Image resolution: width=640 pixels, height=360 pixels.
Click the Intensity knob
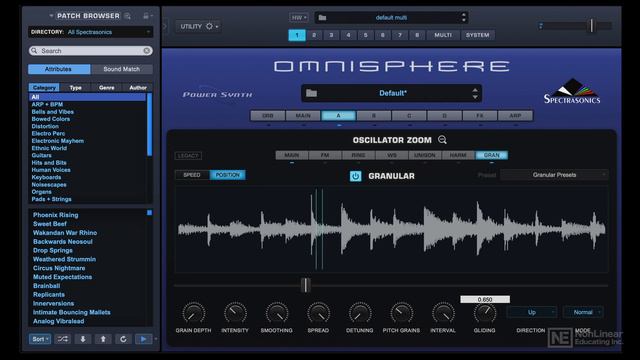click(x=235, y=313)
